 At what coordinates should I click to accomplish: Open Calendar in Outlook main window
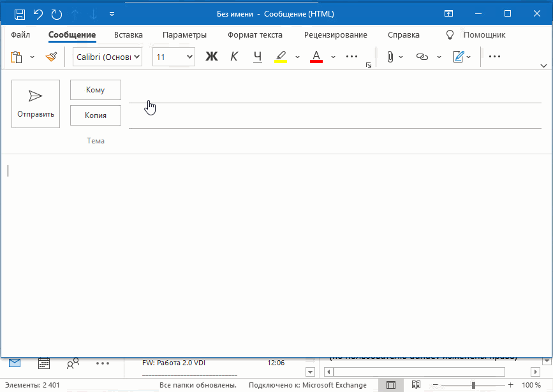click(44, 363)
